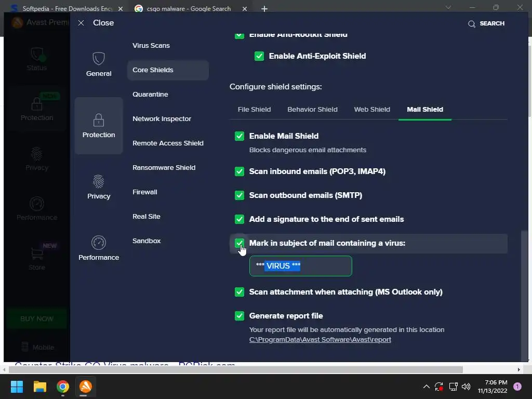Open Firewall settings
The width and height of the screenshot is (532, 399).
(x=145, y=192)
